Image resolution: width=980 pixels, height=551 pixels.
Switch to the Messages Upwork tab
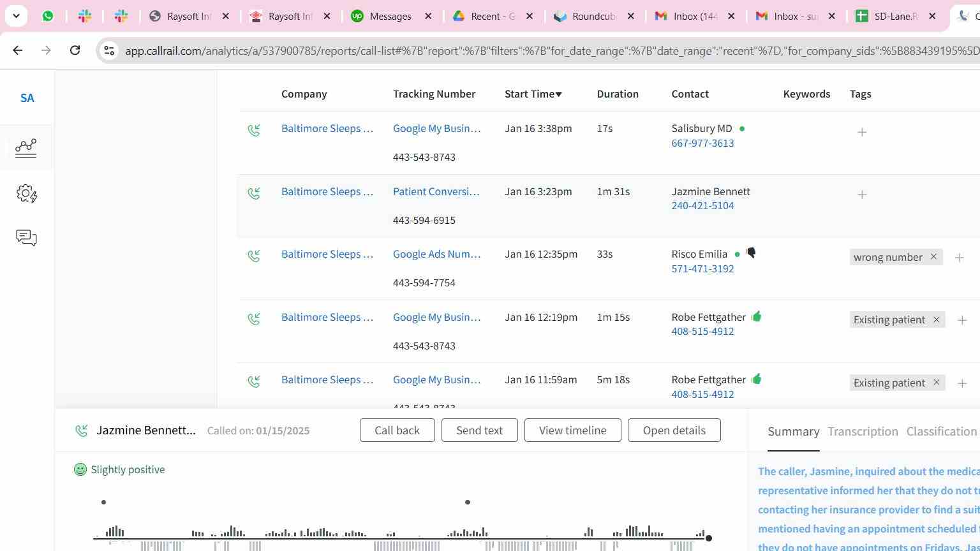(x=390, y=16)
